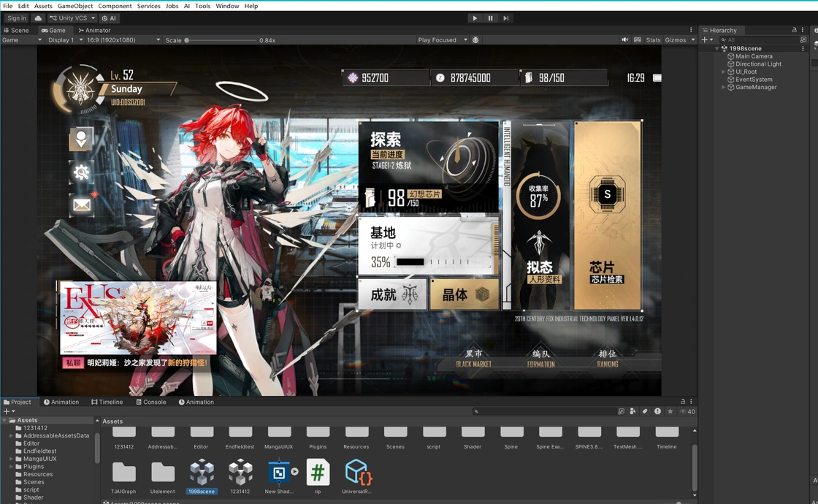Open the Jobs menu
The width and height of the screenshot is (818, 504).
(x=172, y=6)
